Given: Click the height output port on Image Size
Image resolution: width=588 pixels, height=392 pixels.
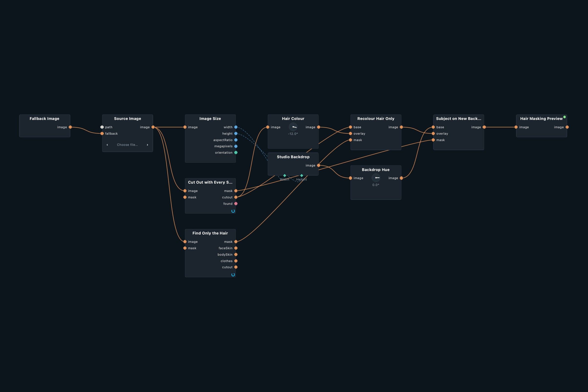Looking at the screenshot, I should tap(236, 134).
